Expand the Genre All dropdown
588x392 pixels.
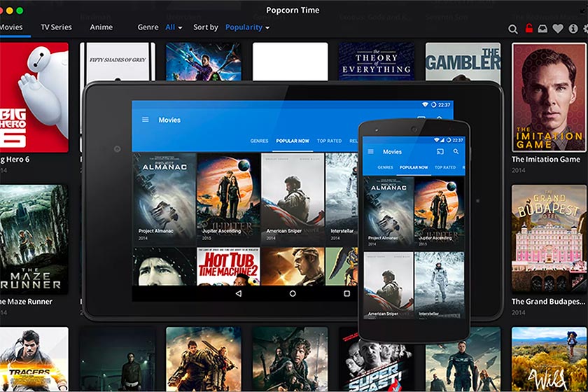[174, 27]
